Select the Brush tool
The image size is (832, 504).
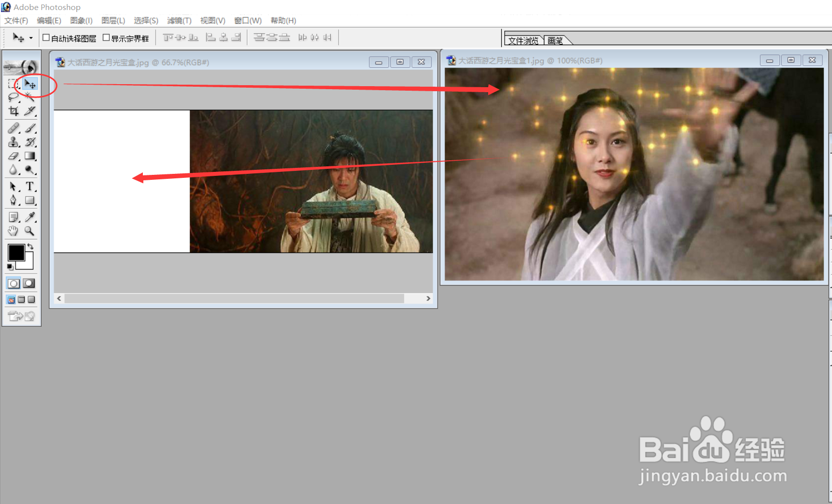tap(30, 128)
